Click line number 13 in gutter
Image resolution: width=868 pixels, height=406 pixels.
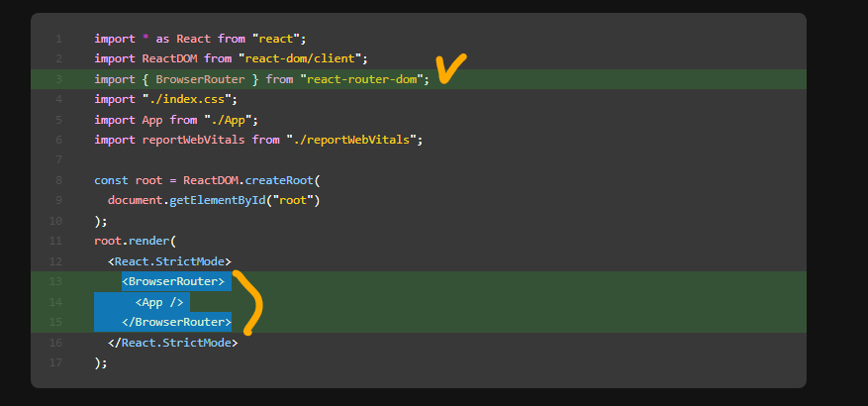coord(55,281)
